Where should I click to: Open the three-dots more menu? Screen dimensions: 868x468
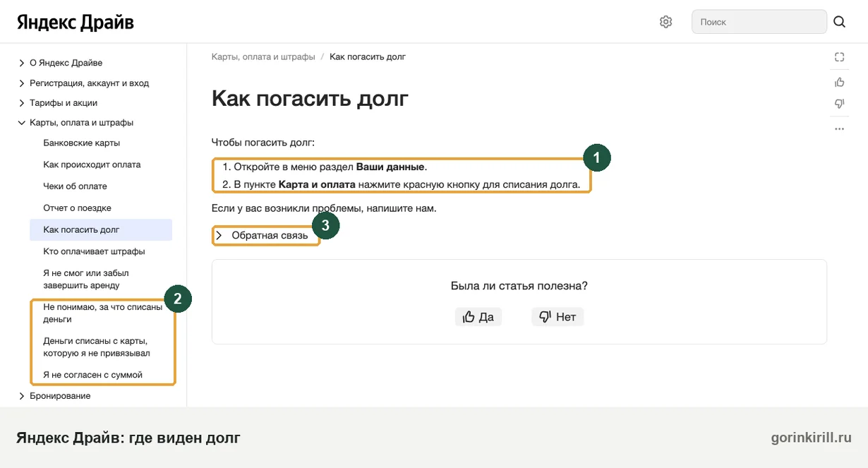tap(839, 129)
